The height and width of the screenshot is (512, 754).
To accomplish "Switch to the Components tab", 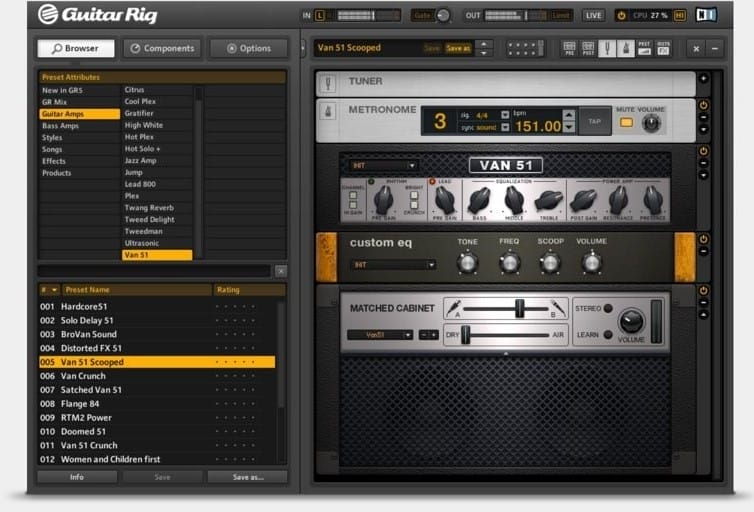I will [163, 49].
